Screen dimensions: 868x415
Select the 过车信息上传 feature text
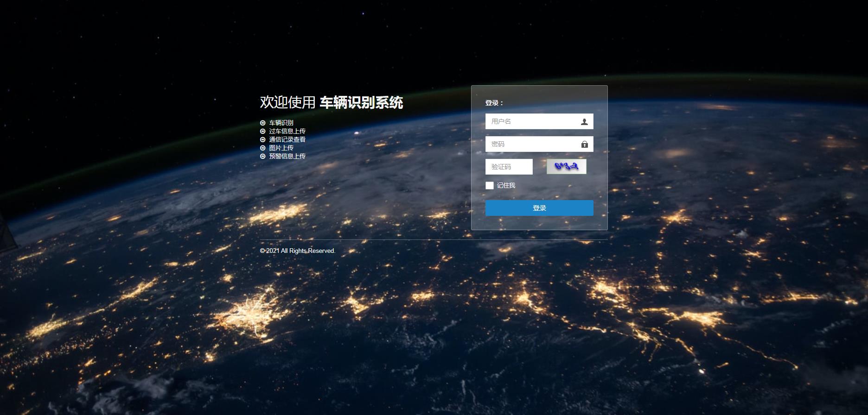287,131
